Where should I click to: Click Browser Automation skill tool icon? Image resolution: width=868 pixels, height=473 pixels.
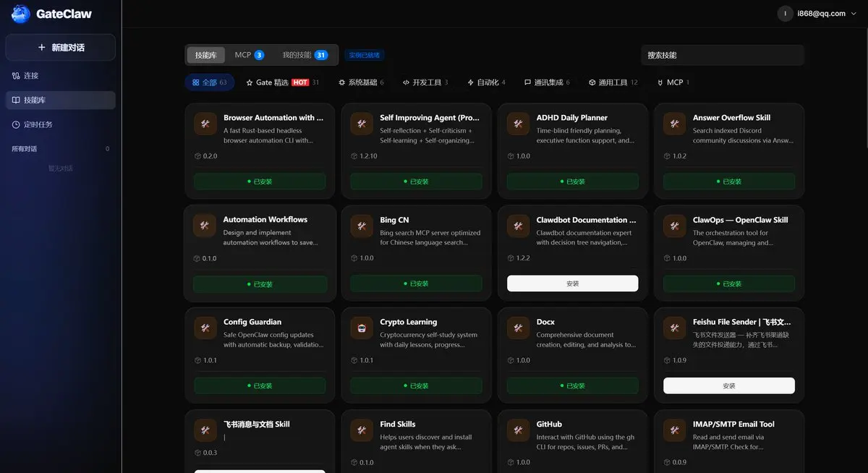[205, 124]
